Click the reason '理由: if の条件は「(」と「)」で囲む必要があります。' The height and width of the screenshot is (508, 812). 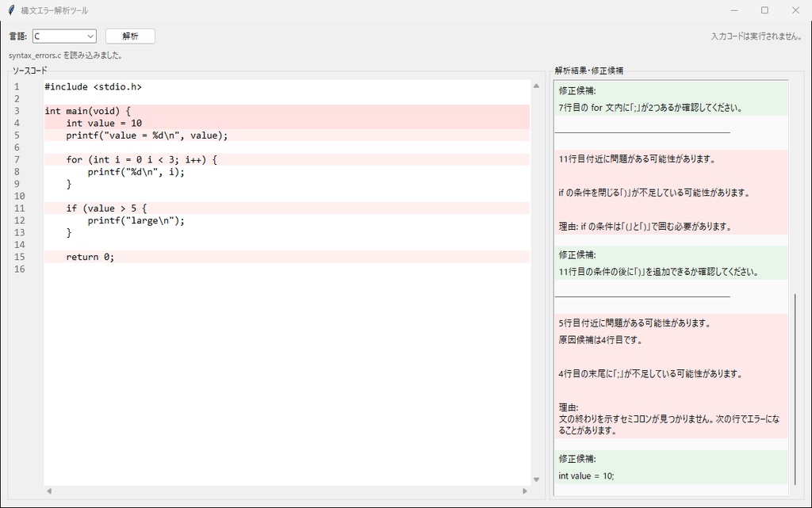[645, 226]
